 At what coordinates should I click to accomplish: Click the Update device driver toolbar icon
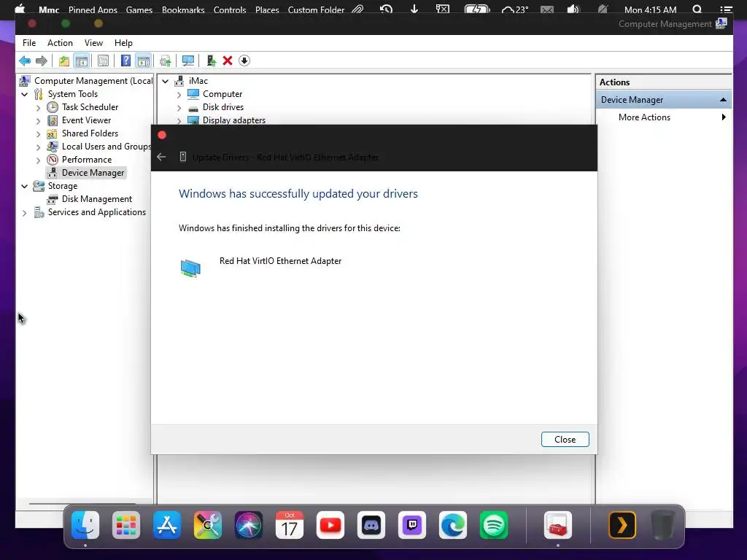point(166,61)
